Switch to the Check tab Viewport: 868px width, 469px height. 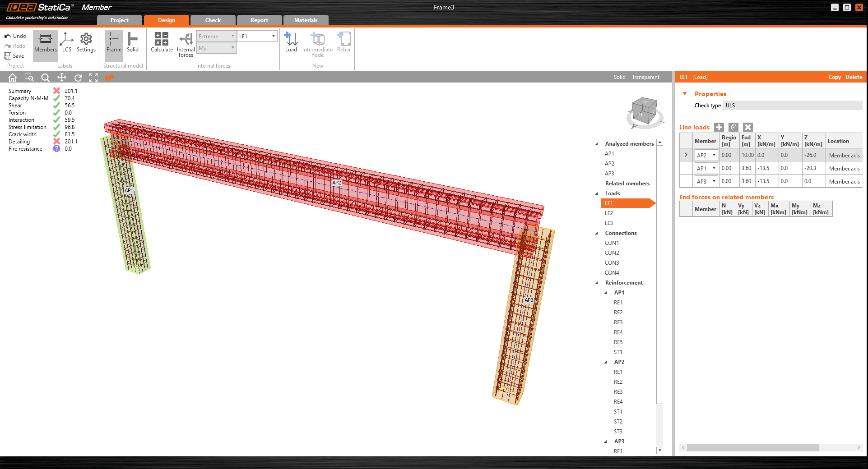pyautogui.click(x=213, y=20)
